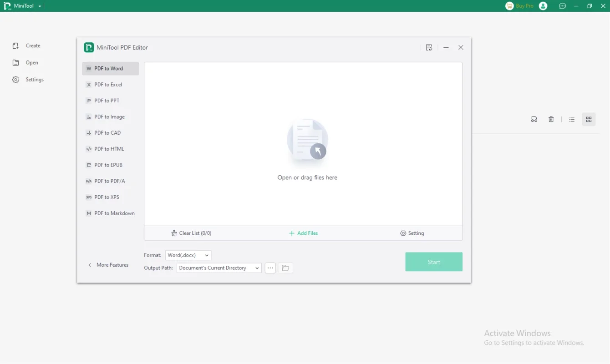Click the browse path ellipsis button
This screenshot has width=610, height=364.
[270, 268]
